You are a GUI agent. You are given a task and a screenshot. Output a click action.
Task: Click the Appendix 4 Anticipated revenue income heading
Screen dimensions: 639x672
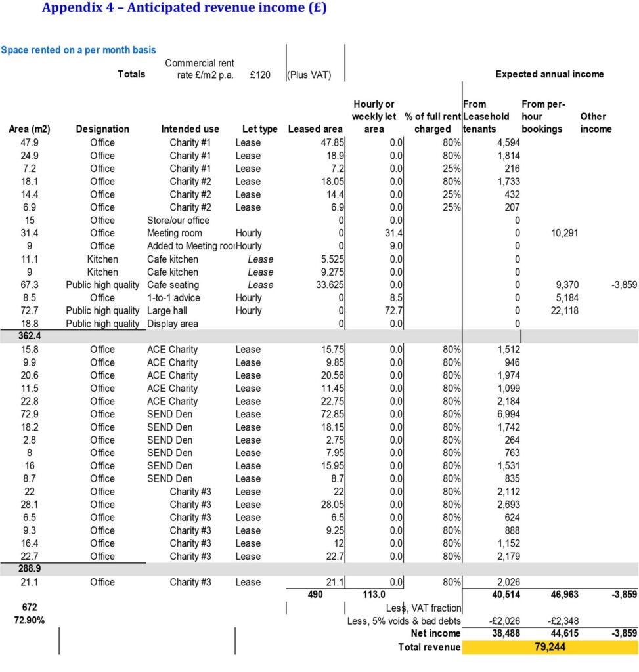[184, 8]
